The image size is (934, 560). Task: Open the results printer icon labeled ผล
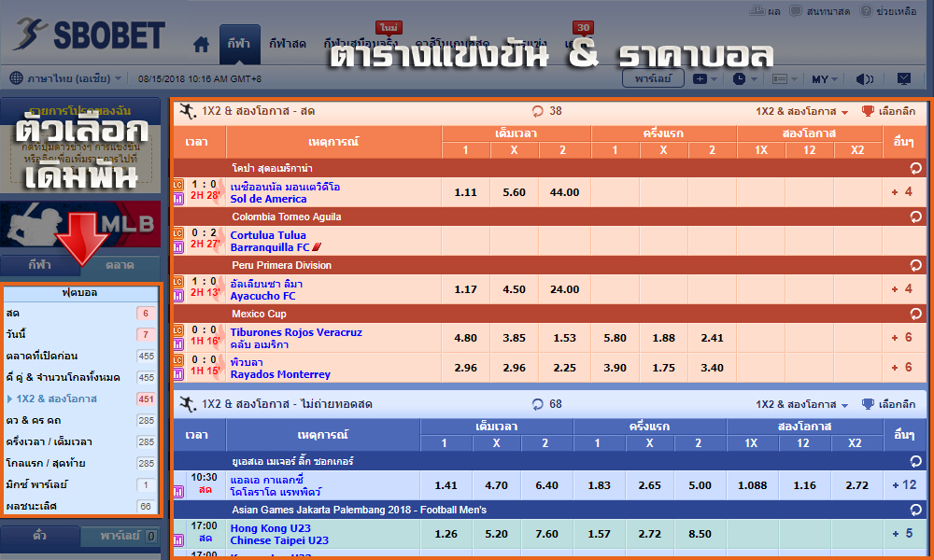point(757,10)
